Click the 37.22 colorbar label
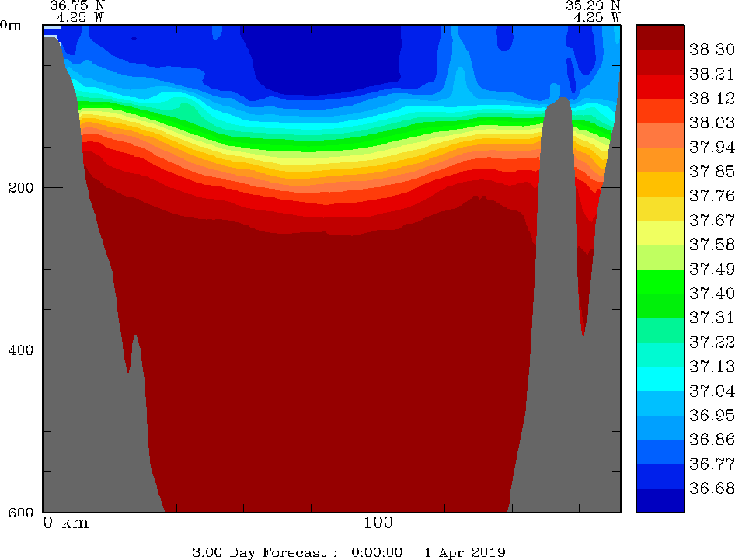 pos(712,342)
